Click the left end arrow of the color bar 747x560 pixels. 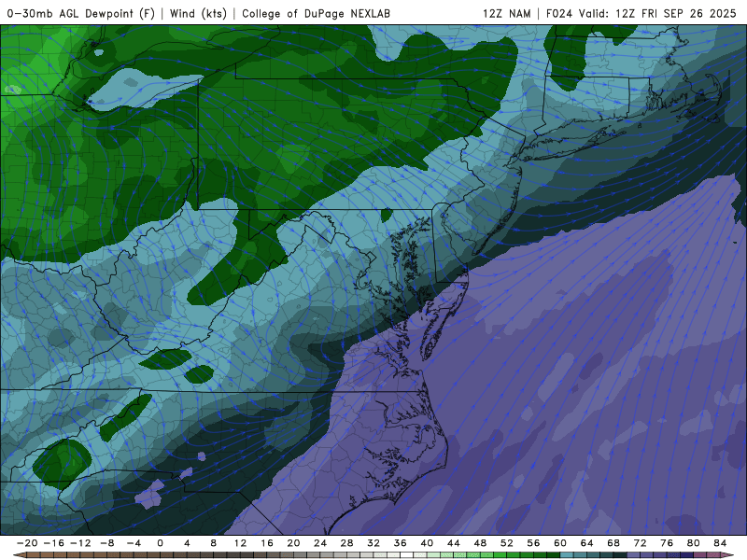[19, 555]
